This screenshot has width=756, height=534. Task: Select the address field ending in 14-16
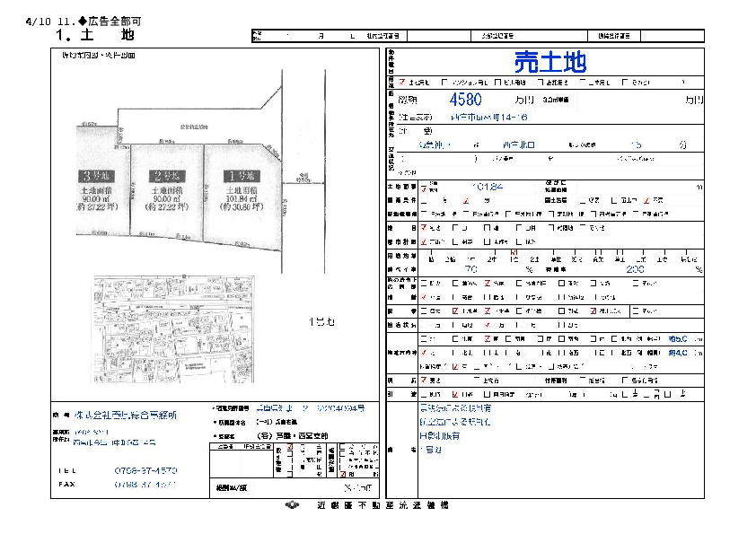click(490, 117)
